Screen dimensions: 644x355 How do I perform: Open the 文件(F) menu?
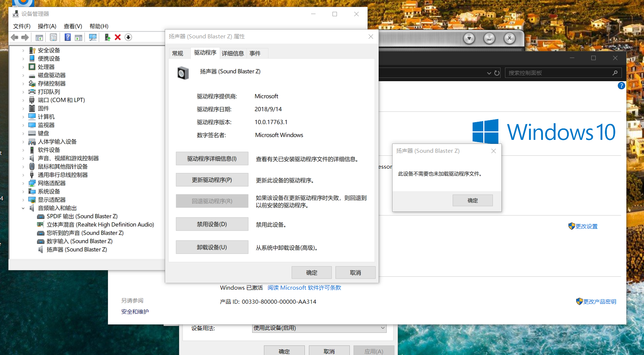click(x=22, y=26)
